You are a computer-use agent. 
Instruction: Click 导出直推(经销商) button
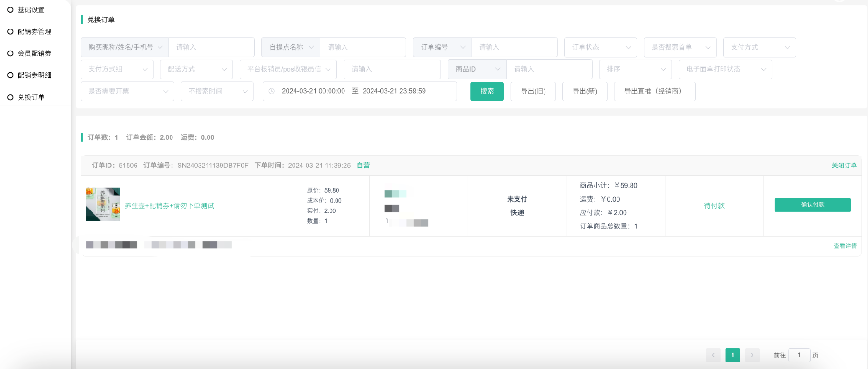[x=654, y=91]
